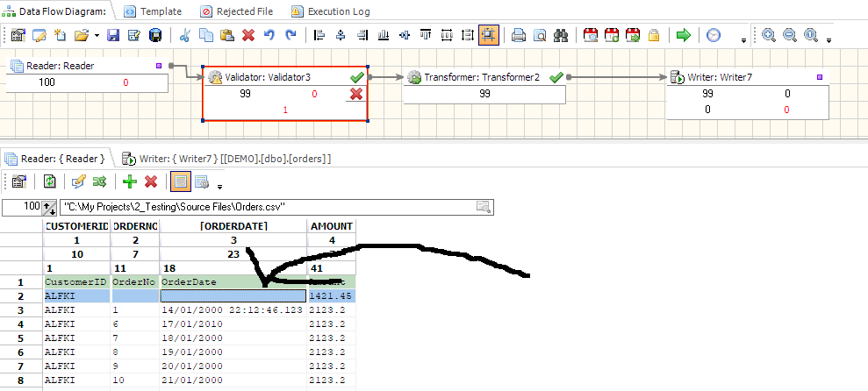Click the save-all round disk icon
Screen dimensions: 868x391
pyautogui.click(x=155, y=35)
